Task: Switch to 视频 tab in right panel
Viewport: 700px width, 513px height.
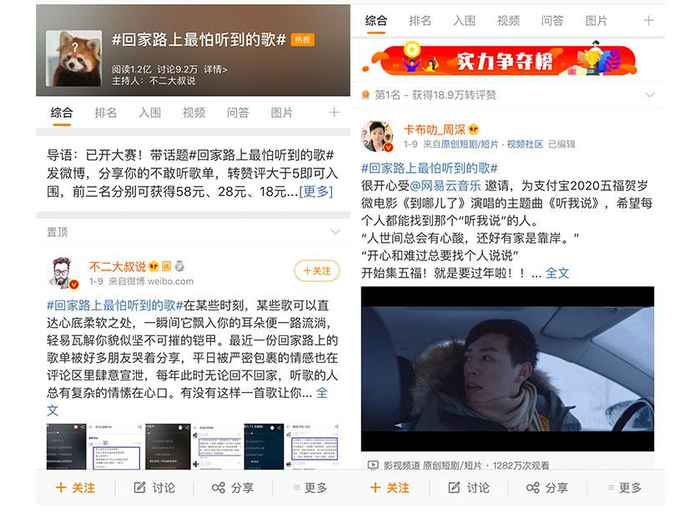Action: pos(508,21)
